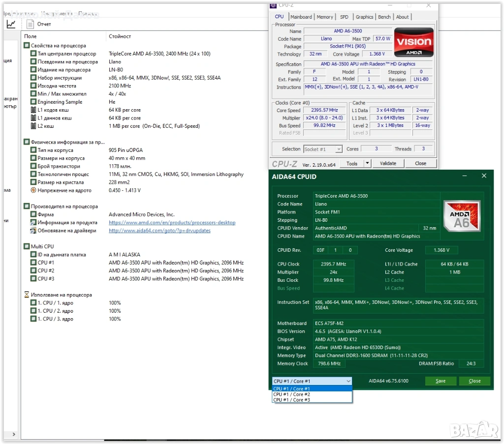Switch to the Mainboard tab in CPU-Z

[301, 17]
